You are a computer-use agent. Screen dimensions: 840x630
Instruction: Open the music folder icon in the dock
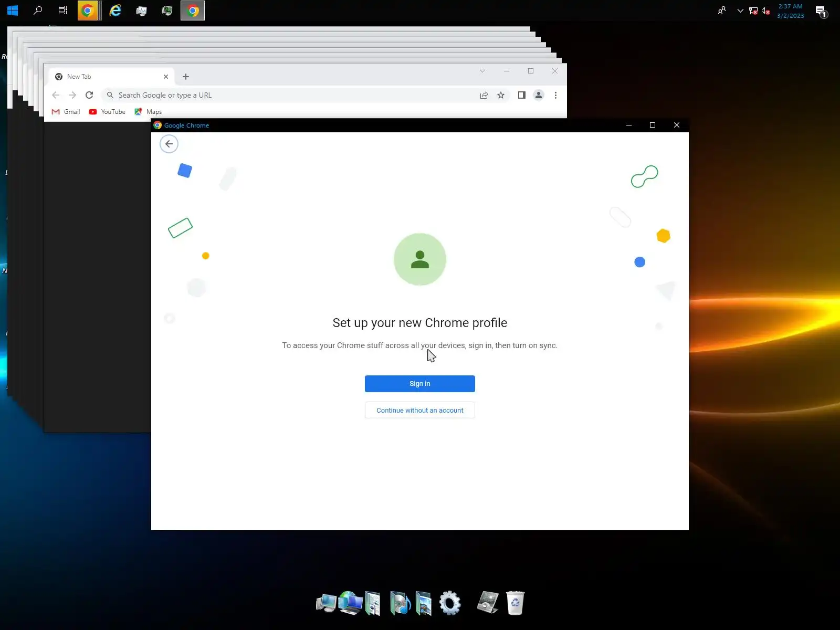tap(400, 603)
